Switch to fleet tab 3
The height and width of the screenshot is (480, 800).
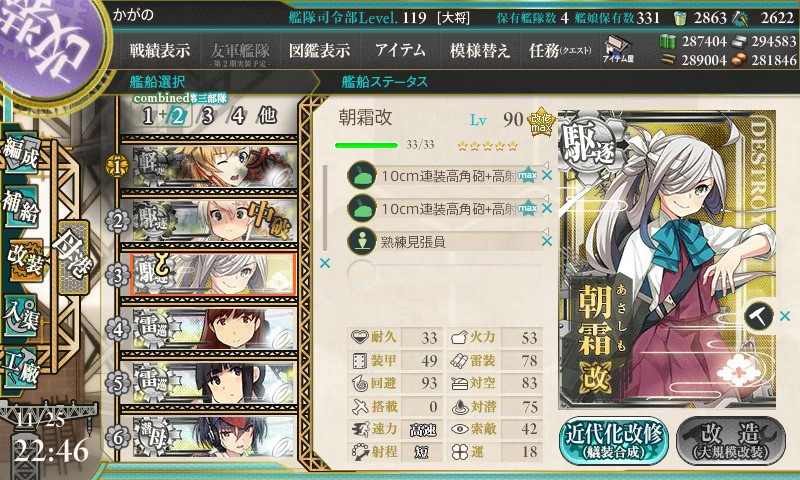point(207,116)
